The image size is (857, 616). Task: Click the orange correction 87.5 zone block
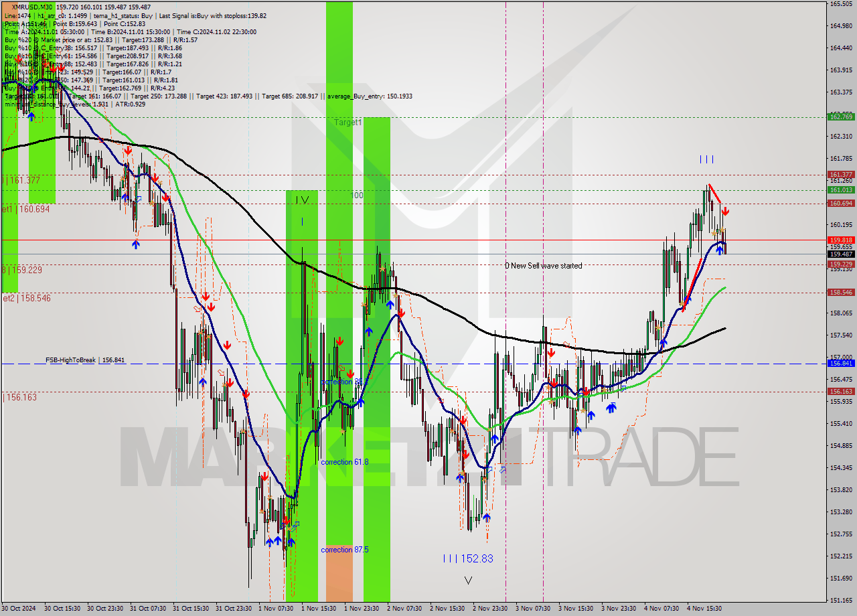pyautogui.click(x=339, y=572)
